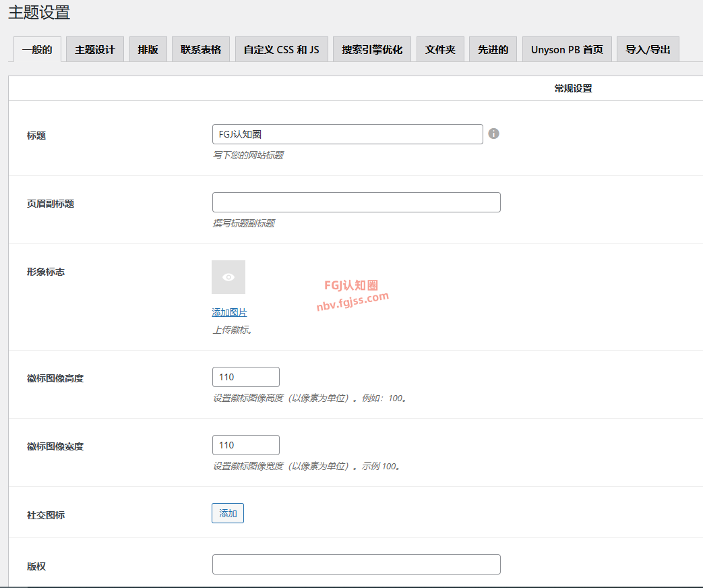Click the 常规设置 section header
This screenshot has height=588, width=703.
[x=573, y=88]
